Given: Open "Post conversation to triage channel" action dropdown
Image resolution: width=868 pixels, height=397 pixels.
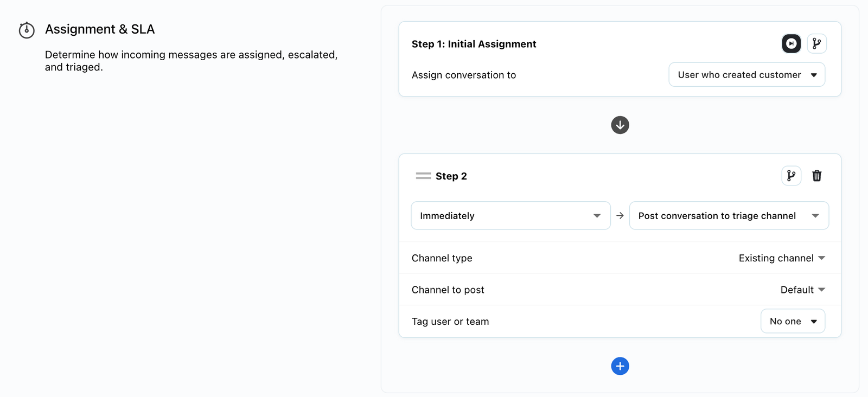Looking at the screenshot, I should point(728,216).
